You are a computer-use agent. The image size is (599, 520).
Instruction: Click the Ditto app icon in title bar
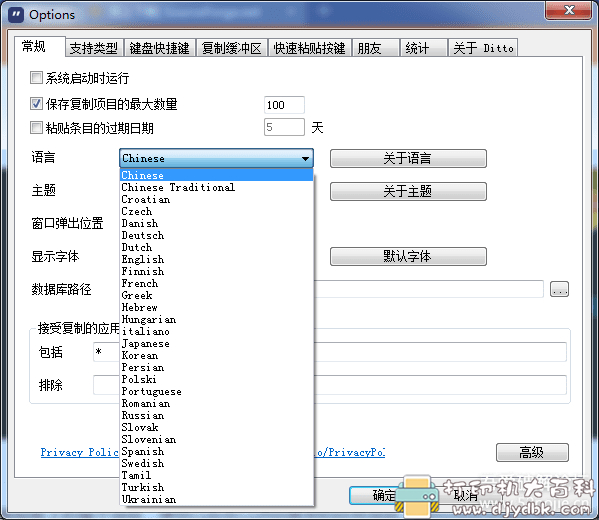click(16, 15)
